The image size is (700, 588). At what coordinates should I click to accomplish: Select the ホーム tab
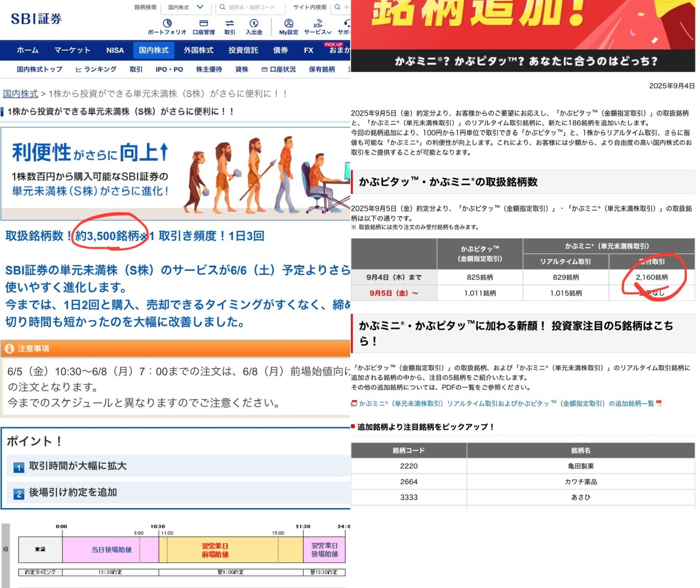pyautogui.click(x=28, y=50)
